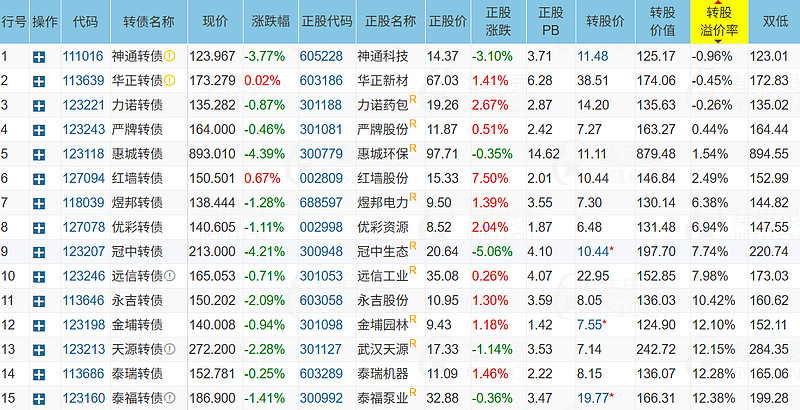The image size is (800, 410).
Task: Sort by the 涨跌幅 column header
Action: point(270,21)
